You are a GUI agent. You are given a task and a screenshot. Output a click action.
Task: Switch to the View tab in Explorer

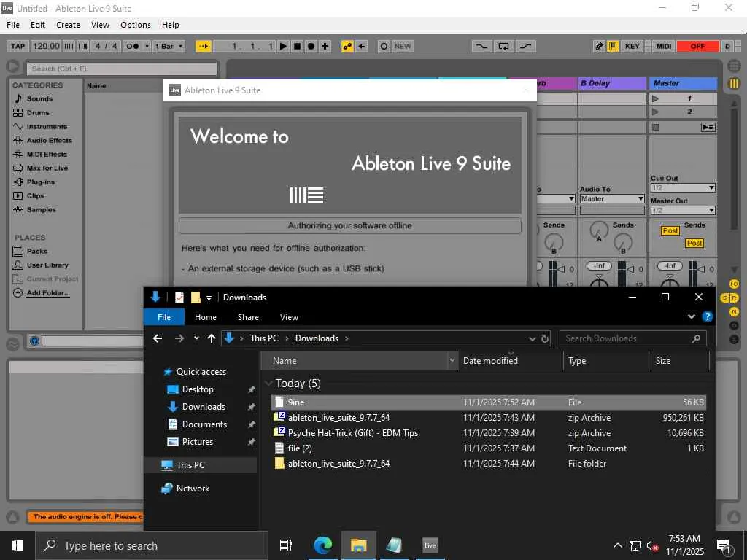pyautogui.click(x=289, y=317)
